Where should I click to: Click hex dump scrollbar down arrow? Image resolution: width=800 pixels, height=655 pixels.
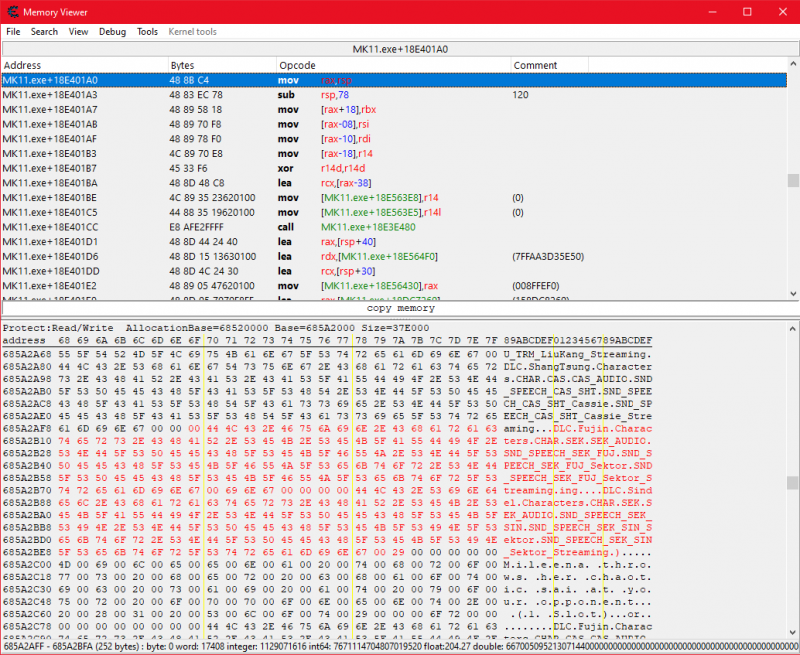coord(793,633)
